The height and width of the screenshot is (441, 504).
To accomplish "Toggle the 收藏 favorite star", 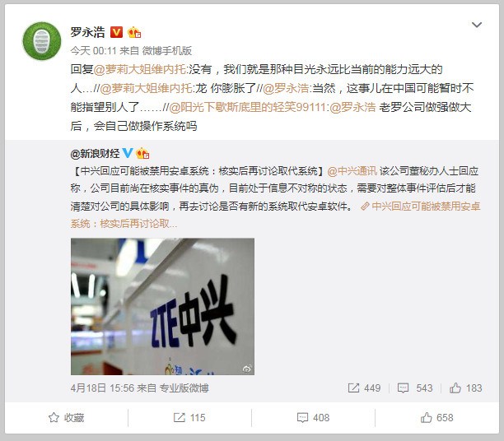I will [66, 418].
